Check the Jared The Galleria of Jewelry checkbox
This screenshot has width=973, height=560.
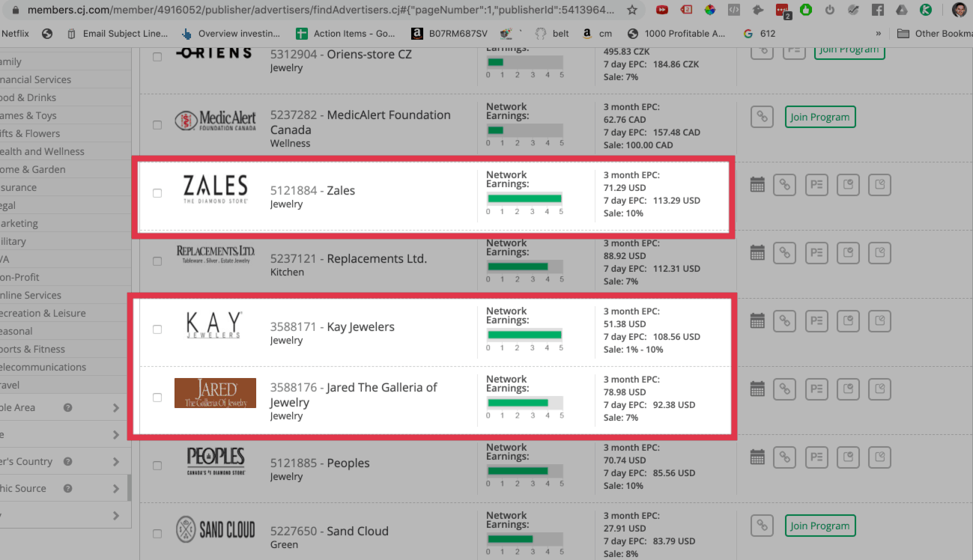pyautogui.click(x=157, y=398)
